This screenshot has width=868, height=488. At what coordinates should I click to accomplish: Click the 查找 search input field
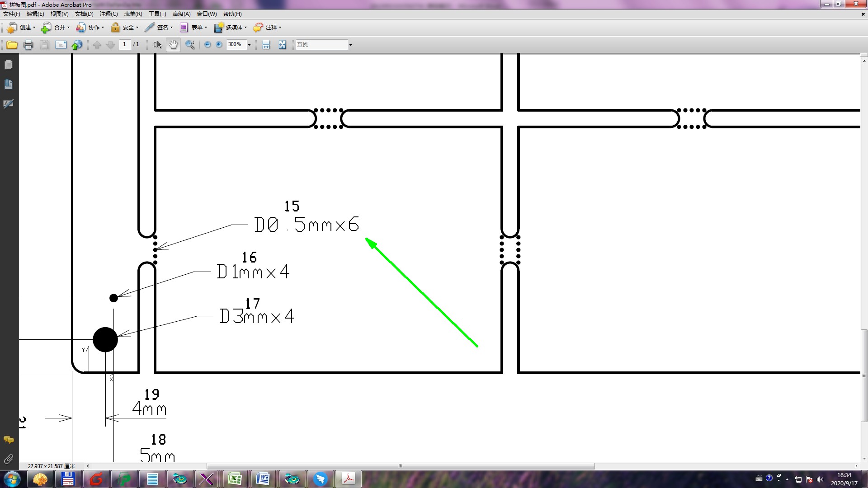(x=321, y=45)
